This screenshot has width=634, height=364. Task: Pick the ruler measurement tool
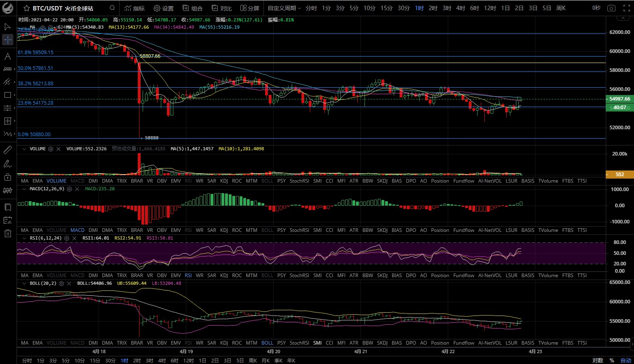(x=7, y=150)
